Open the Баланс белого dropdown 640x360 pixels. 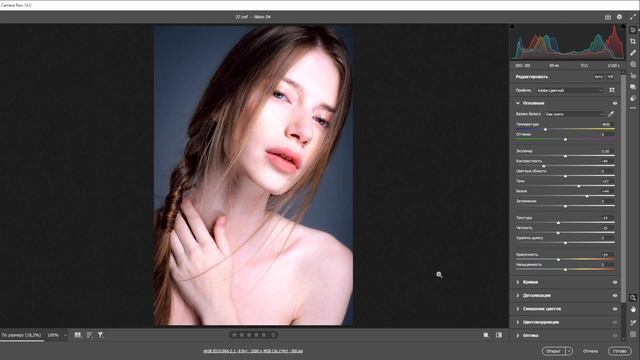(x=574, y=114)
